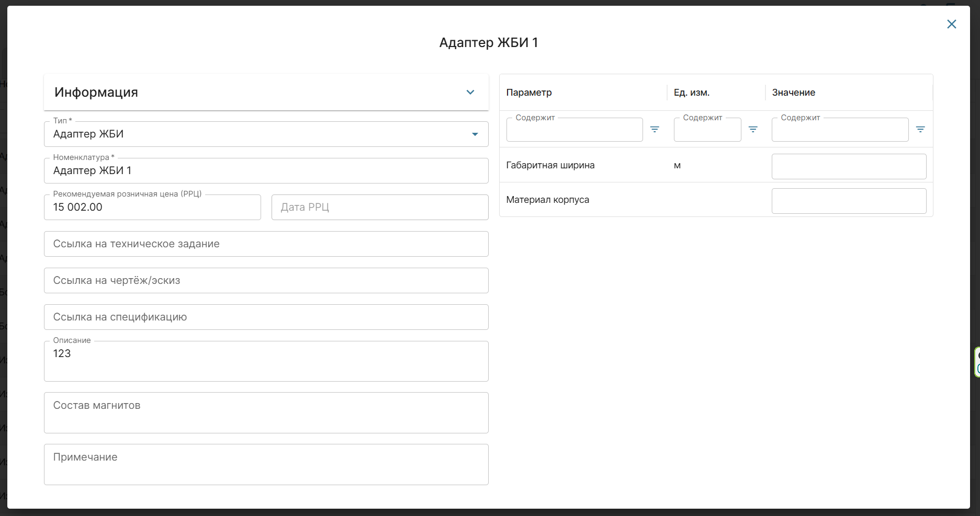The width and height of the screenshot is (980, 516).
Task: Click the Состав магнитов text area
Action: (266, 412)
